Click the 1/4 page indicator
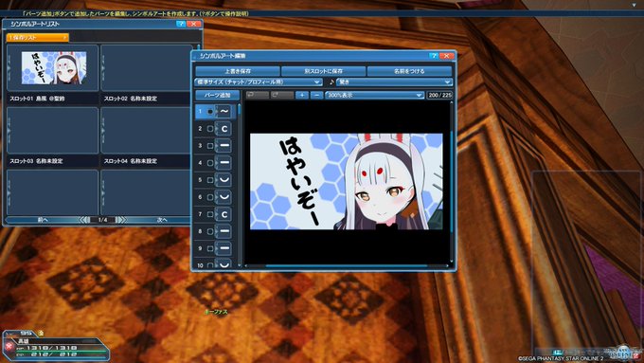This screenshot has height=363, width=644. tap(102, 220)
